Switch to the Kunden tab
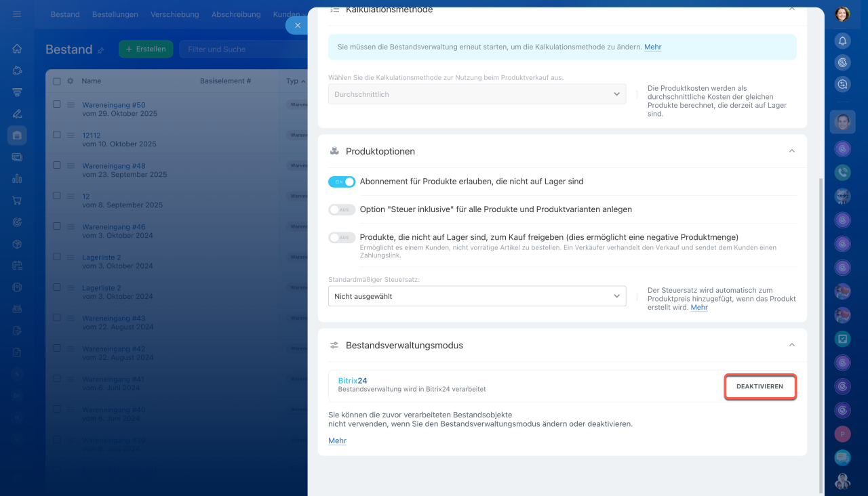This screenshot has height=496, width=868. click(x=286, y=14)
